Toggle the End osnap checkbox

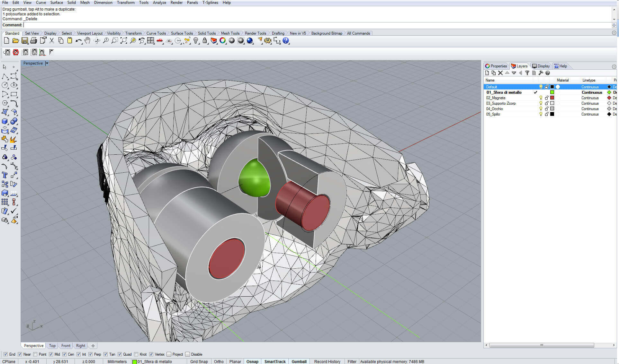[x=5, y=354]
